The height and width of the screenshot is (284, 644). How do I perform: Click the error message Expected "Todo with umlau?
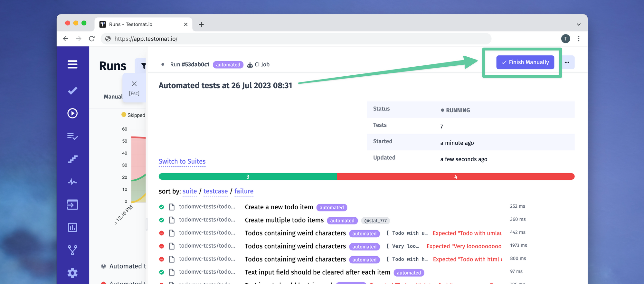point(468,233)
